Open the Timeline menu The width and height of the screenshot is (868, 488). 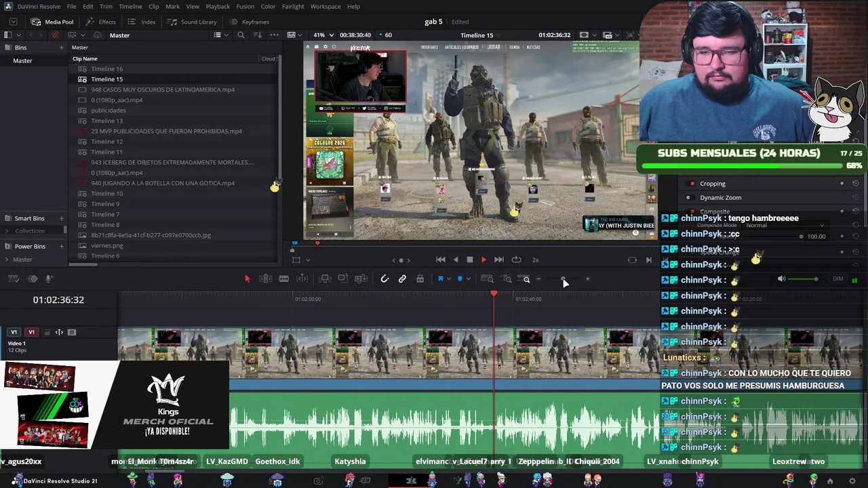pyautogui.click(x=130, y=7)
